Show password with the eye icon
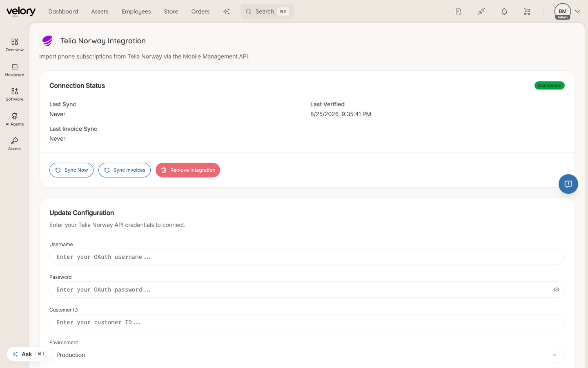The height and width of the screenshot is (368, 588). point(557,289)
